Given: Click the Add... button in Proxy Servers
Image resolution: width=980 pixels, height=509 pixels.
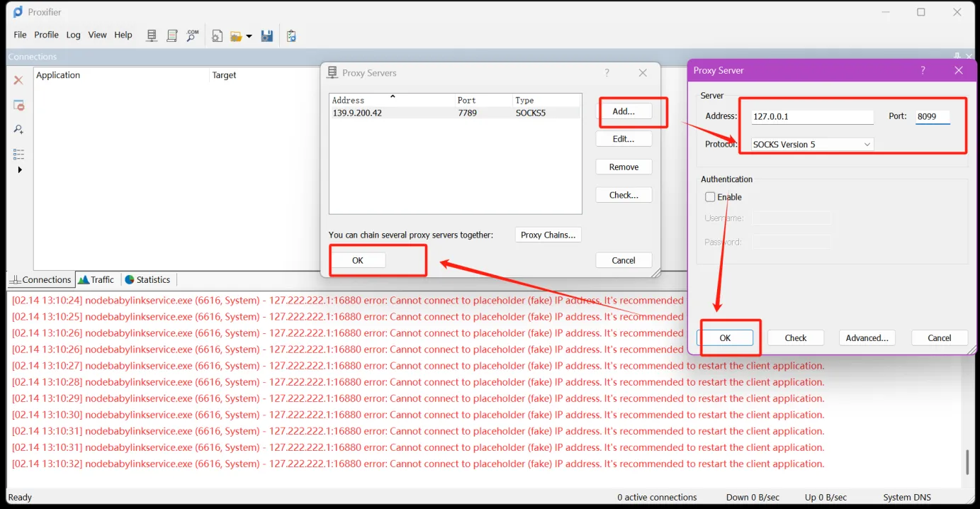Looking at the screenshot, I should click(624, 111).
